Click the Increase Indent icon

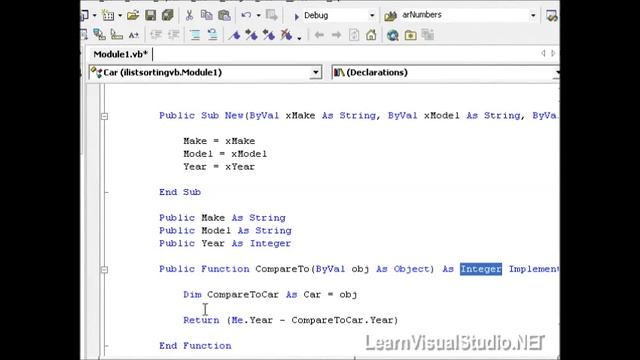[173, 35]
